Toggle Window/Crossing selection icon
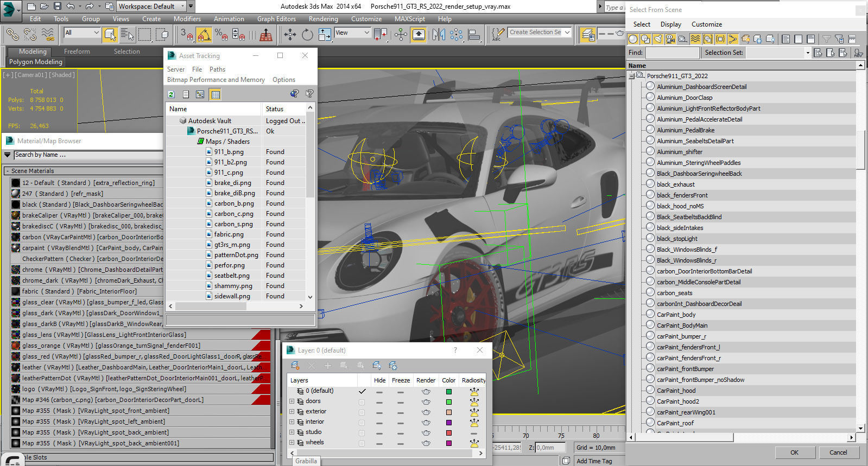The image size is (868, 466). (162, 35)
